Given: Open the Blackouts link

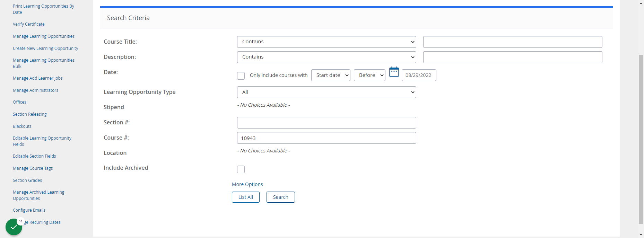Looking at the screenshot, I should pyautogui.click(x=22, y=126).
